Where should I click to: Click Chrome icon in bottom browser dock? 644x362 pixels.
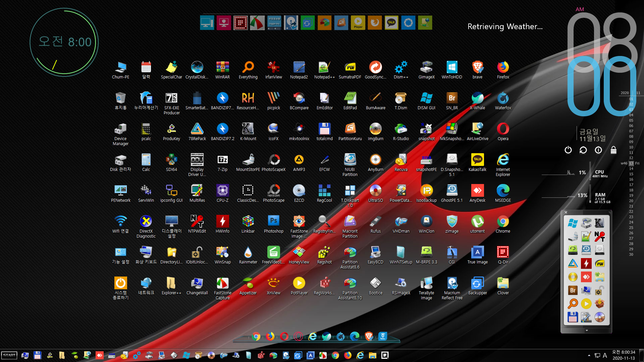[256, 336]
